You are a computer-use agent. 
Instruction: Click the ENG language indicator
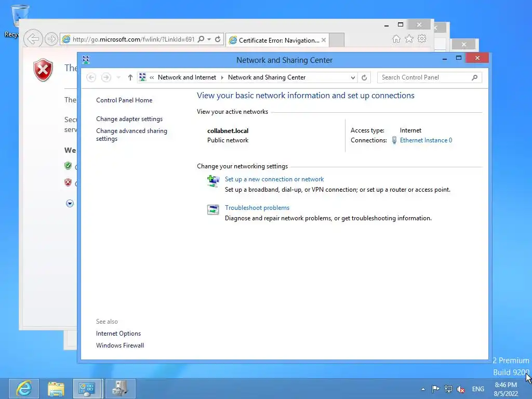478,389
